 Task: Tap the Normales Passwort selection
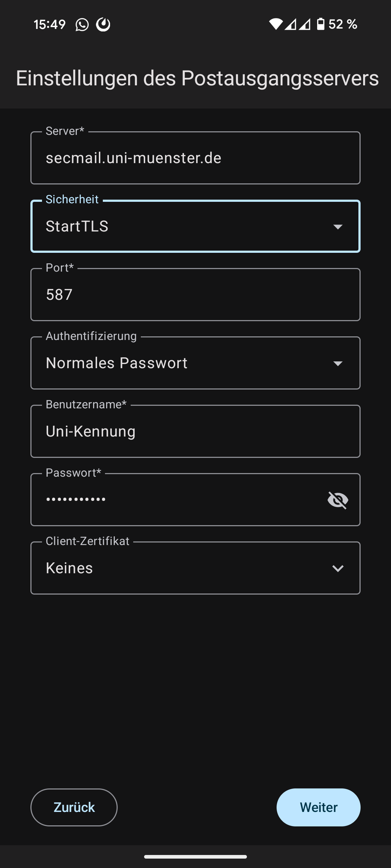(117, 363)
